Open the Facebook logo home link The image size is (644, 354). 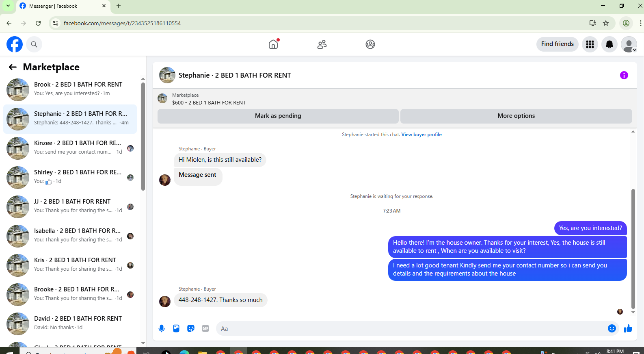click(x=15, y=44)
